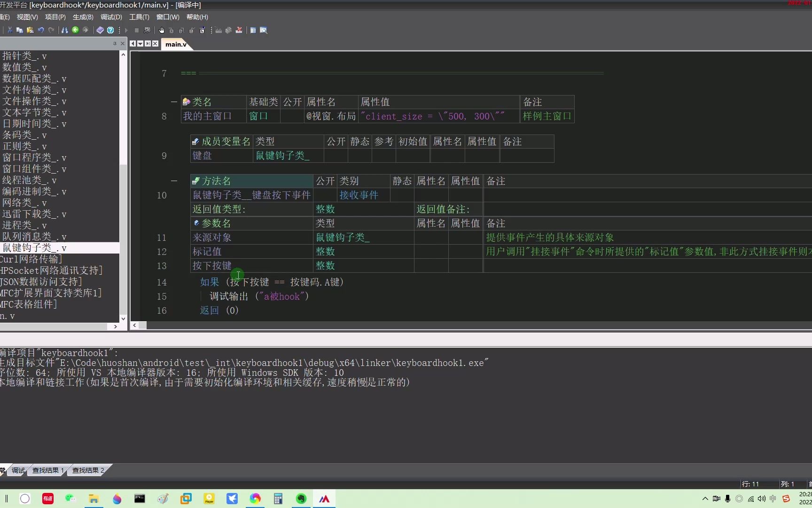Click the Undo arrow toolbar icon
The image size is (812, 508).
(x=41, y=30)
